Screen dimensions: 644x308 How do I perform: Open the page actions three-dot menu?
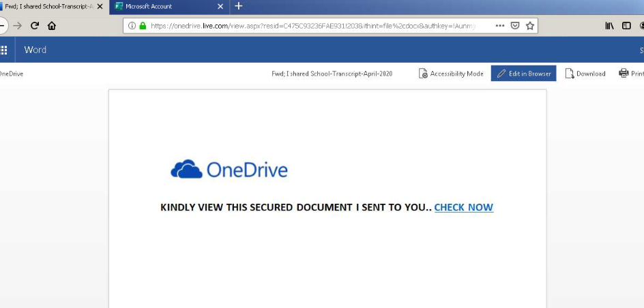coord(500,26)
